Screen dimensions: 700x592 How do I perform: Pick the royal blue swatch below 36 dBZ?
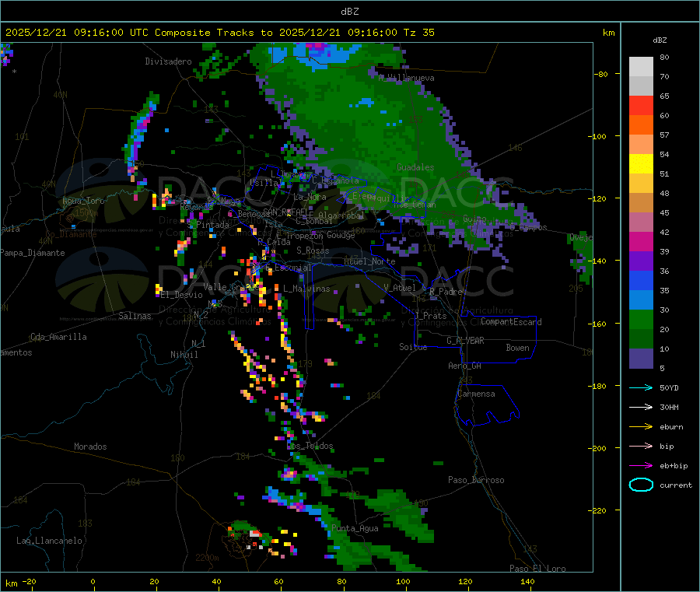pyautogui.click(x=641, y=280)
